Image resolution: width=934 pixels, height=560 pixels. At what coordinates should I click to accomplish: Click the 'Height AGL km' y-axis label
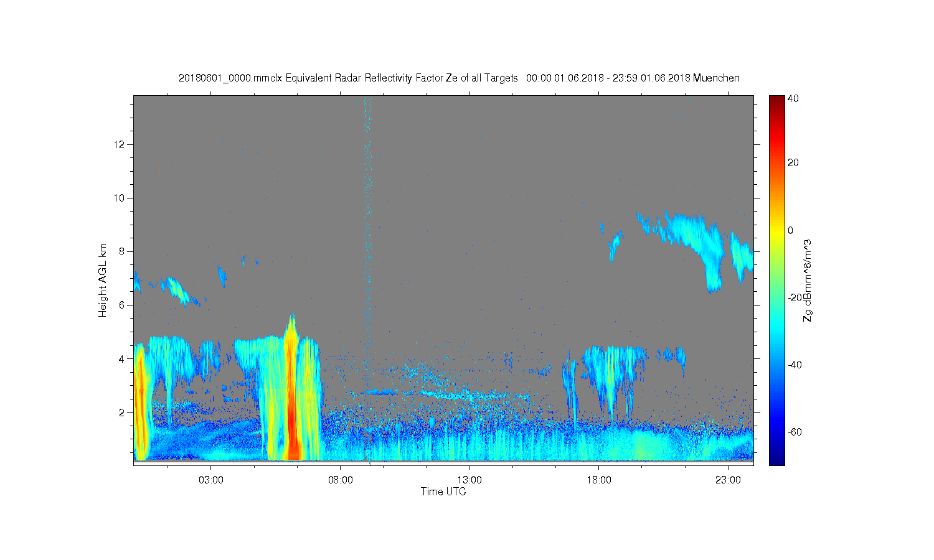pos(103,280)
